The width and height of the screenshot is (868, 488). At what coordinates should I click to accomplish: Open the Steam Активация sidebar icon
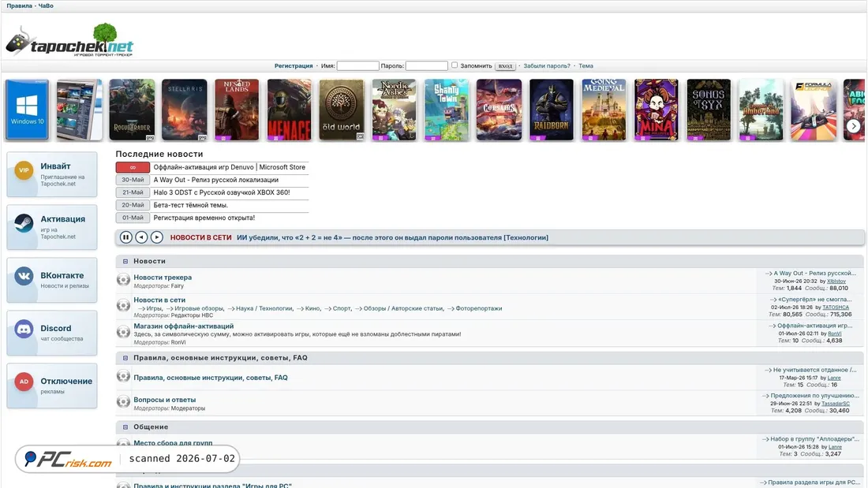coord(24,223)
